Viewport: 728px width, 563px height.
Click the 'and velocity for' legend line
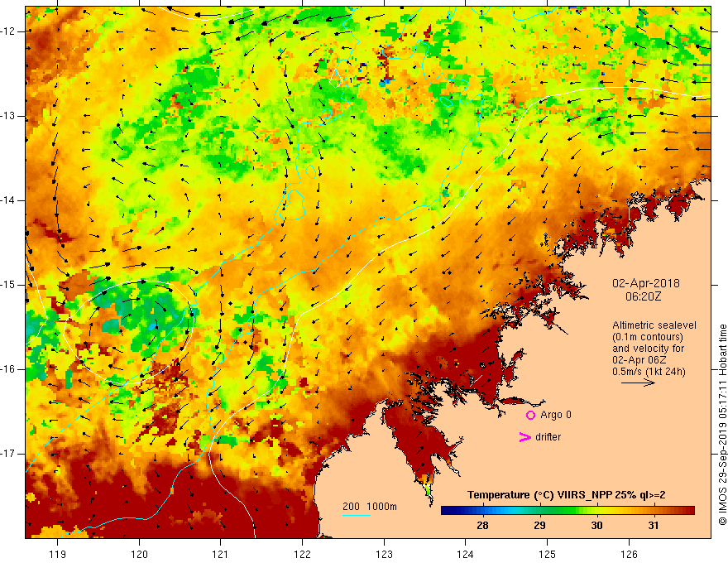648,349
